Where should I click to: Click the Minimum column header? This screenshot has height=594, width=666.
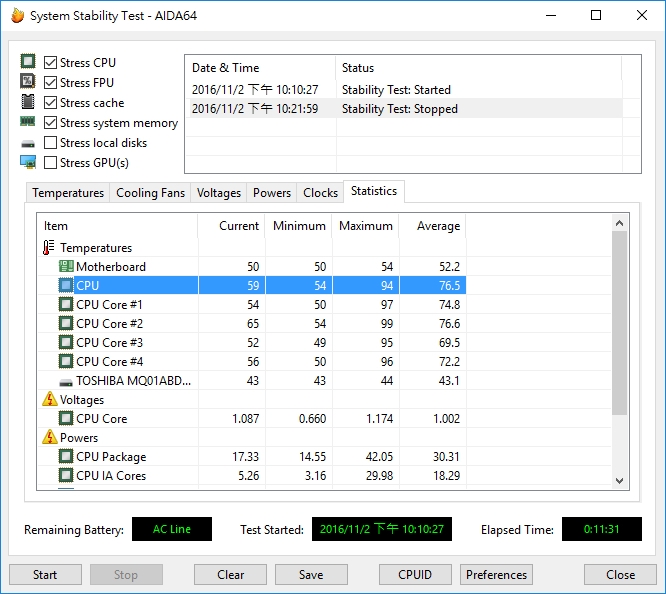click(x=299, y=226)
